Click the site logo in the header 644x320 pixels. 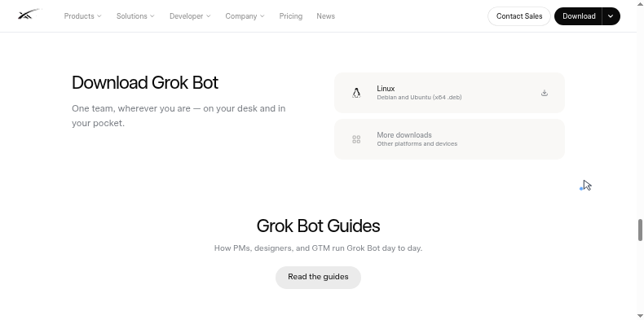tap(29, 15)
